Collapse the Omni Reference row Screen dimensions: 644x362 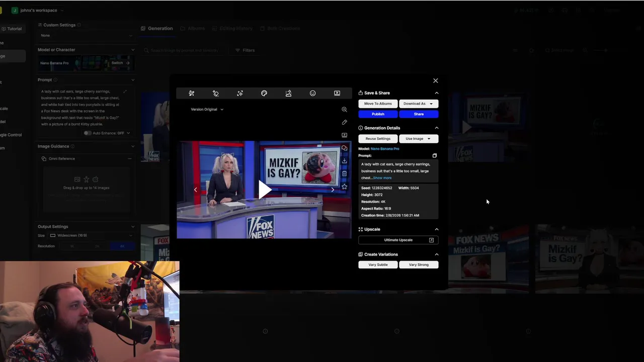click(x=129, y=159)
